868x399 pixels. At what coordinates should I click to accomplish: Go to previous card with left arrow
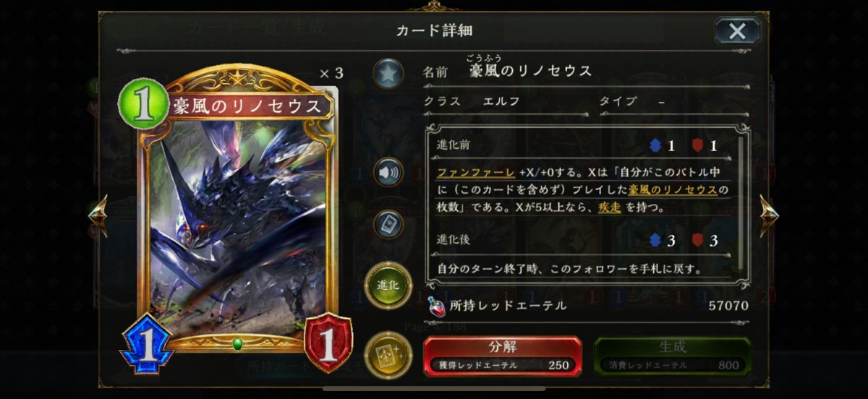click(x=98, y=213)
